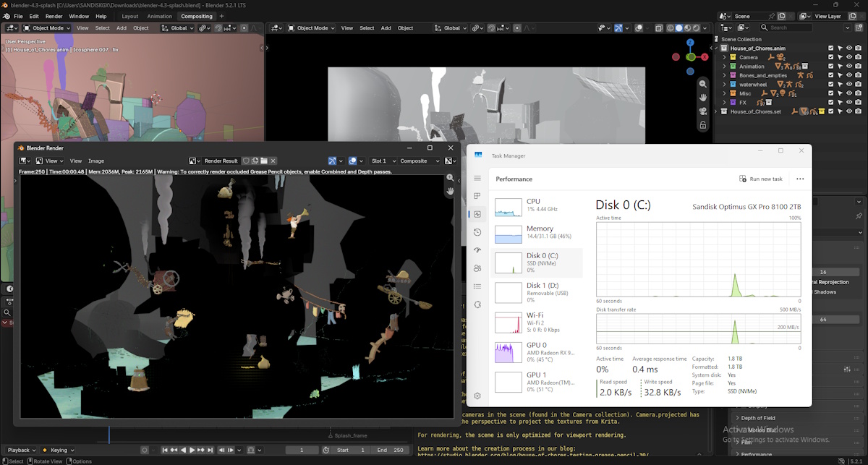Click pan hand icon in Blender Render window
Screen dimensions: 868x465
click(450, 191)
